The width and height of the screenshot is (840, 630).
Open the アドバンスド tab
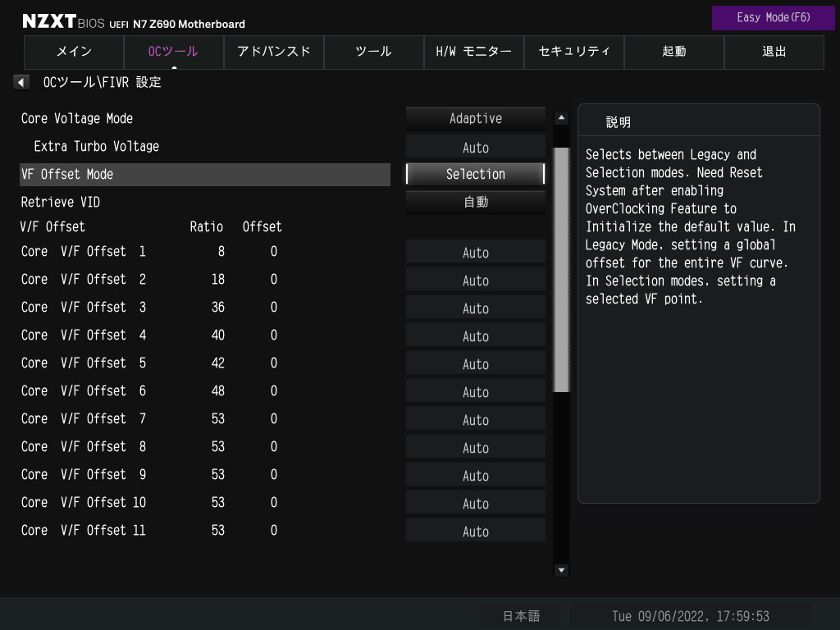click(x=274, y=52)
